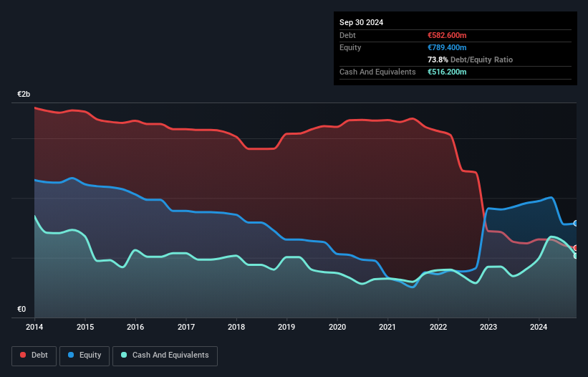The width and height of the screenshot is (588, 377).
Task: Click the €582.600m debt value
Action: [447, 35]
